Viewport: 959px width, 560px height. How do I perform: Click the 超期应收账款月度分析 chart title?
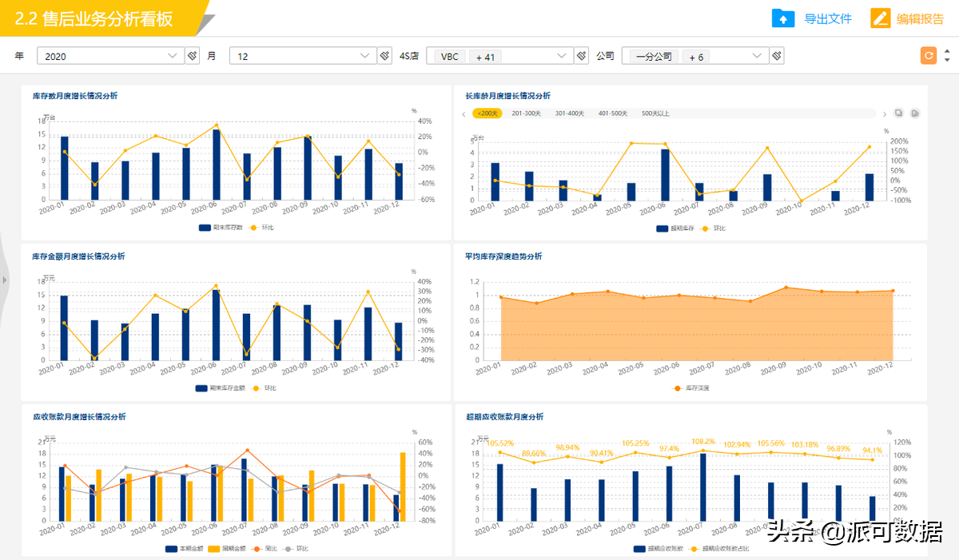coord(504,417)
